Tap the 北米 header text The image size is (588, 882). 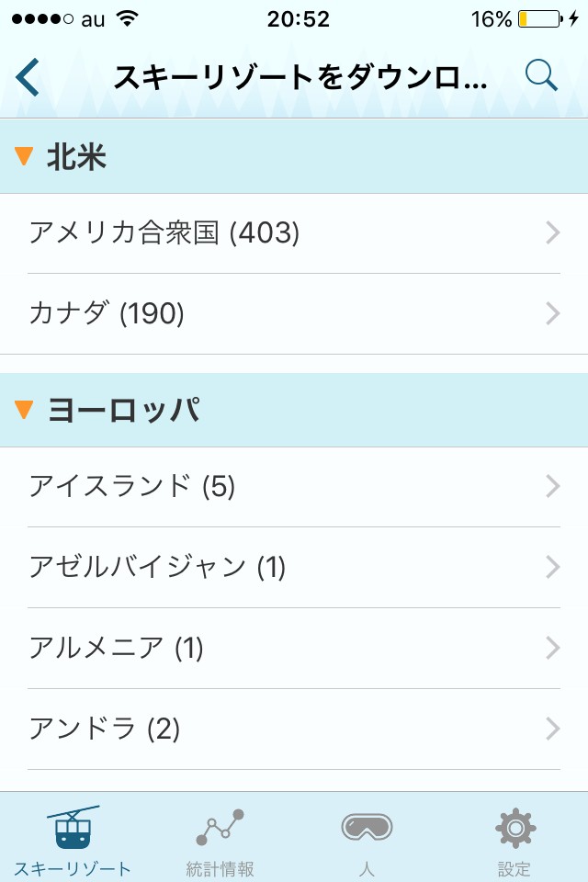(x=77, y=157)
